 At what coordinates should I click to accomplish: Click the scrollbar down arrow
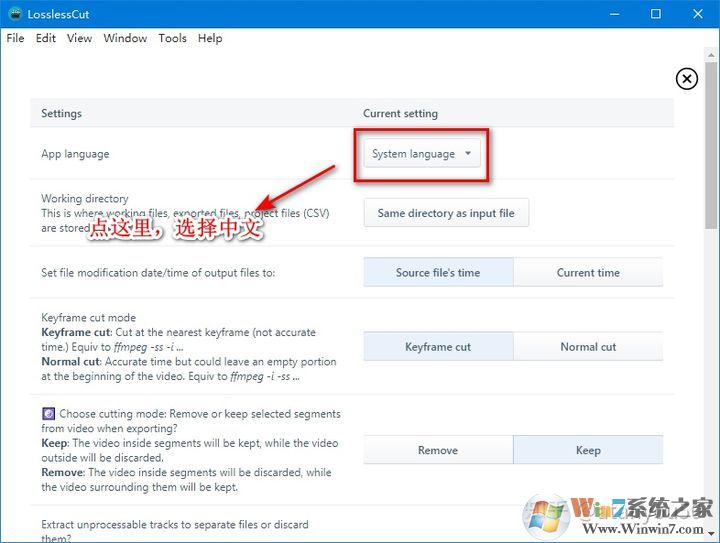pos(711,534)
